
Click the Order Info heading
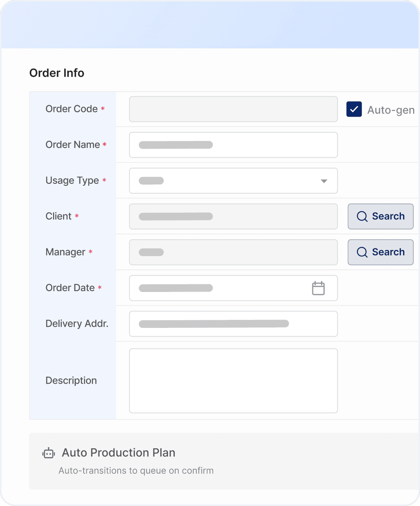click(x=57, y=73)
